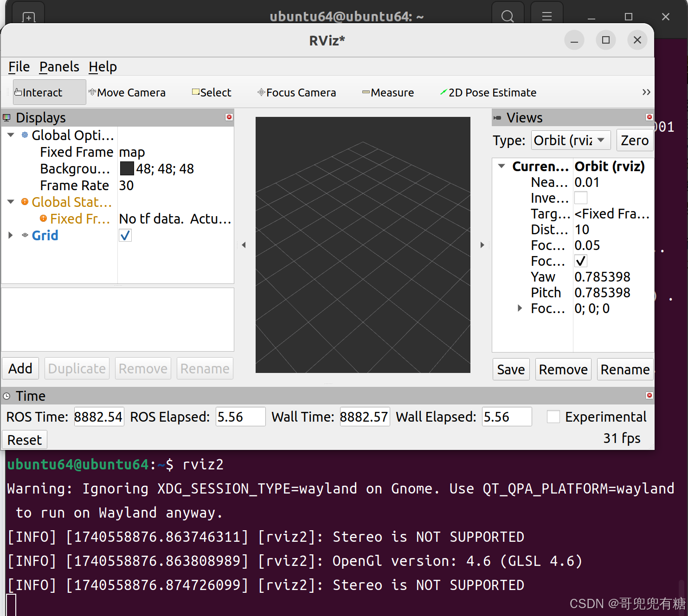The image size is (688, 616).
Task: Activate the Select tool in the toolbar
Action: click(212, 92)
